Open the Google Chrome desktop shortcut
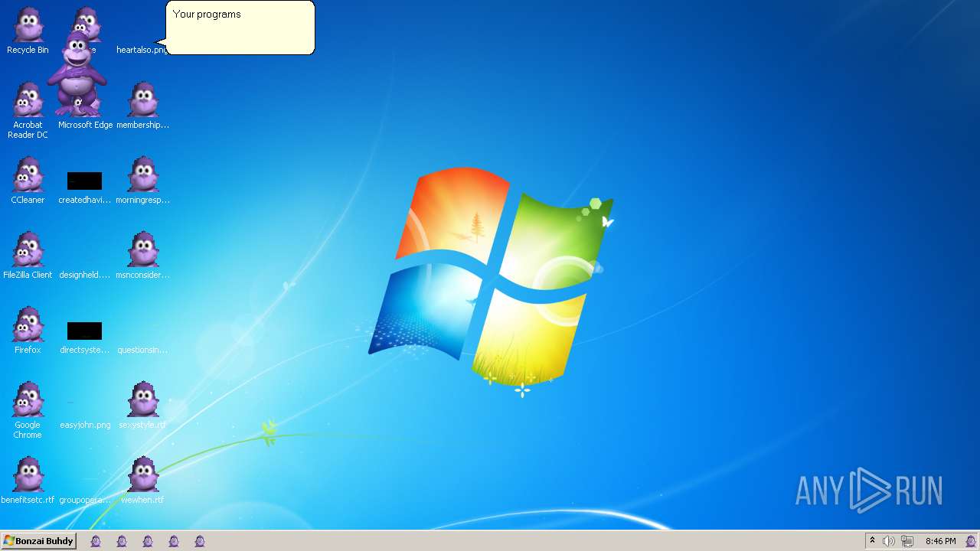The width and height of the screenshot is (980, 551). [x=28, y=410]
